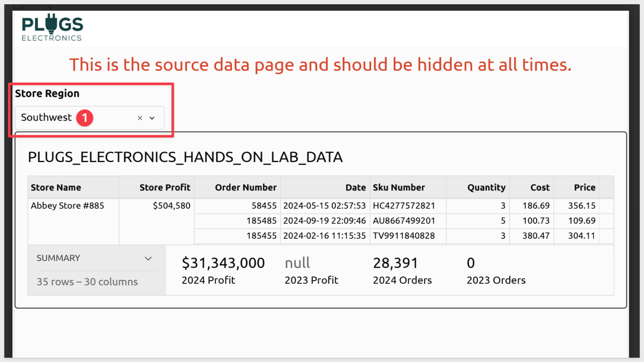This screenshot has width=644, height=362.
Task: Select order number 185485 cell
Action: (261, 221)
